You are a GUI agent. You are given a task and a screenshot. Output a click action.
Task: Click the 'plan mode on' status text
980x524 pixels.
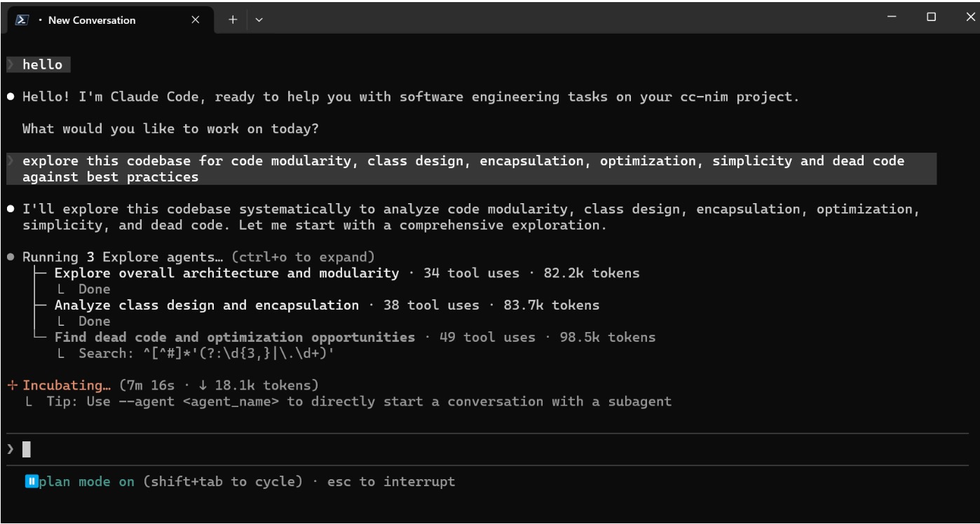tap(87, 482)
